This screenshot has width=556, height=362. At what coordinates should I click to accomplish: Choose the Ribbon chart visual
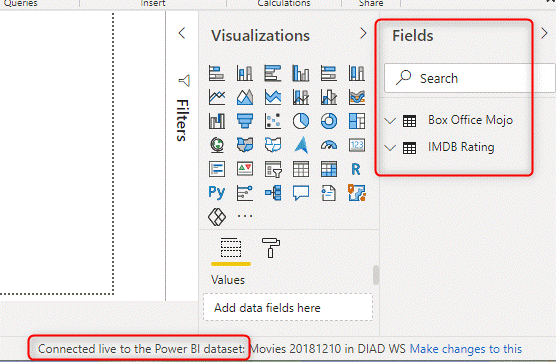pyautogui.click(x=357, y=97)
